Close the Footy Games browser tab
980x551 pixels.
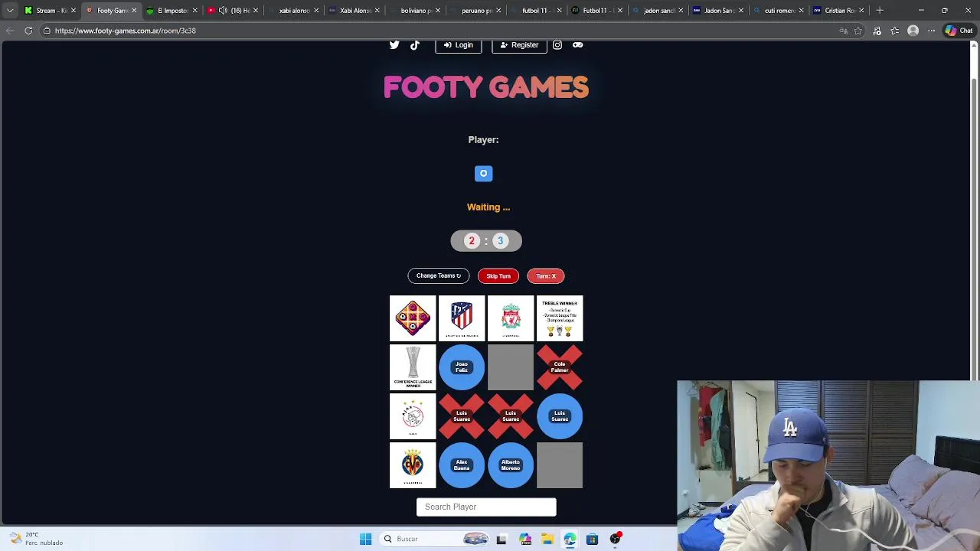click(x=134, y=11)
